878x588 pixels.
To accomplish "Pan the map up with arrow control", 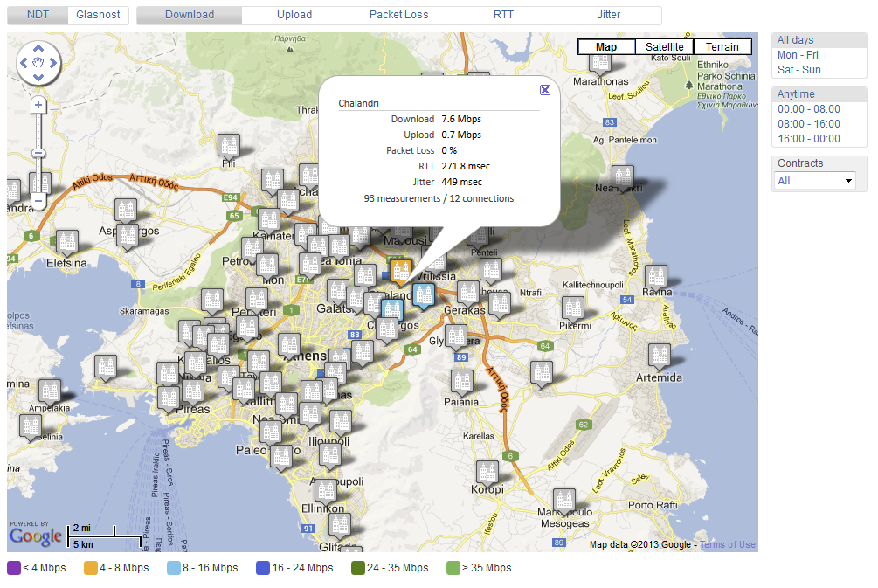I will click(38, 50).
